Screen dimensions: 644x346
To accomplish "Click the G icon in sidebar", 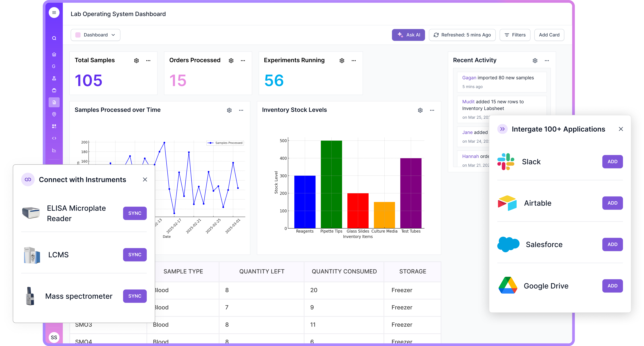I will pos(54,66).
